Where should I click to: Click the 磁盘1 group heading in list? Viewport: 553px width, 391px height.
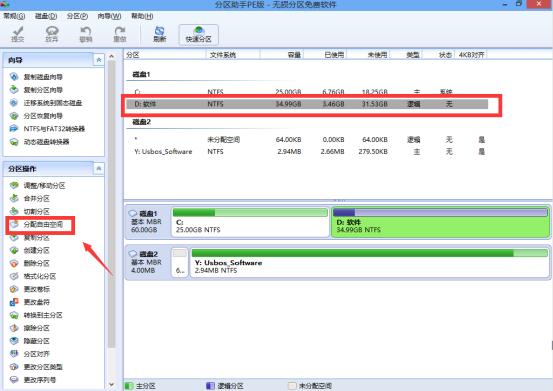(x=141, y=74)
